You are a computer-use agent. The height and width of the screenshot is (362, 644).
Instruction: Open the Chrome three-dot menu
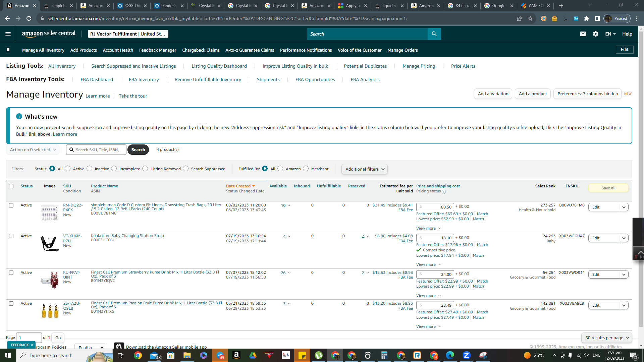pyautogui.click(x=637, y=18)
